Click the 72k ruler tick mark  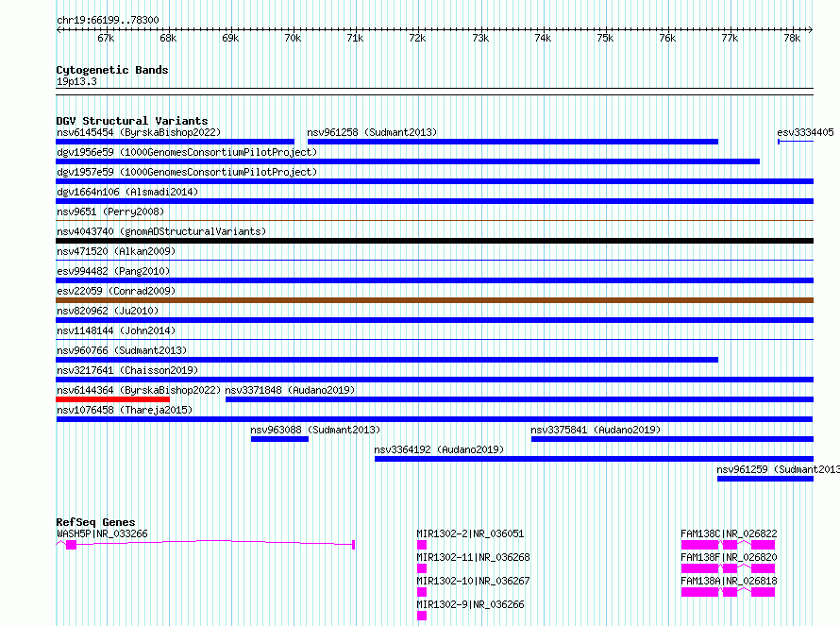418,30
